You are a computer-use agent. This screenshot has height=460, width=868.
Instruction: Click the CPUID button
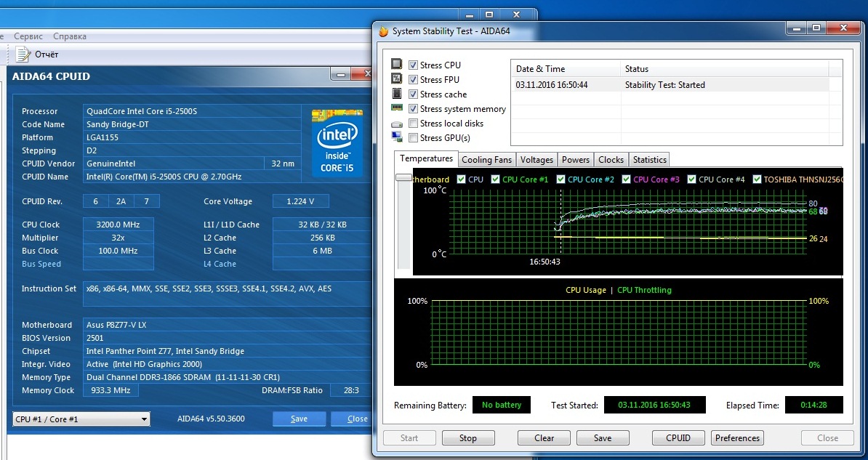(x=678, y=438)
